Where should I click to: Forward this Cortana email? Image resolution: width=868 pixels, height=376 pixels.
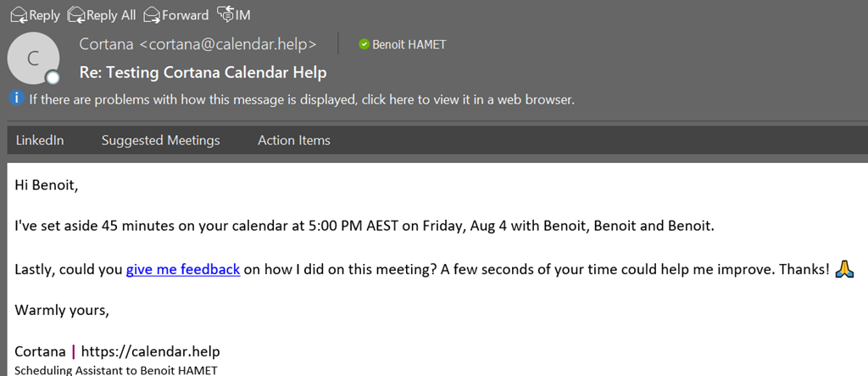coord(175,14)
